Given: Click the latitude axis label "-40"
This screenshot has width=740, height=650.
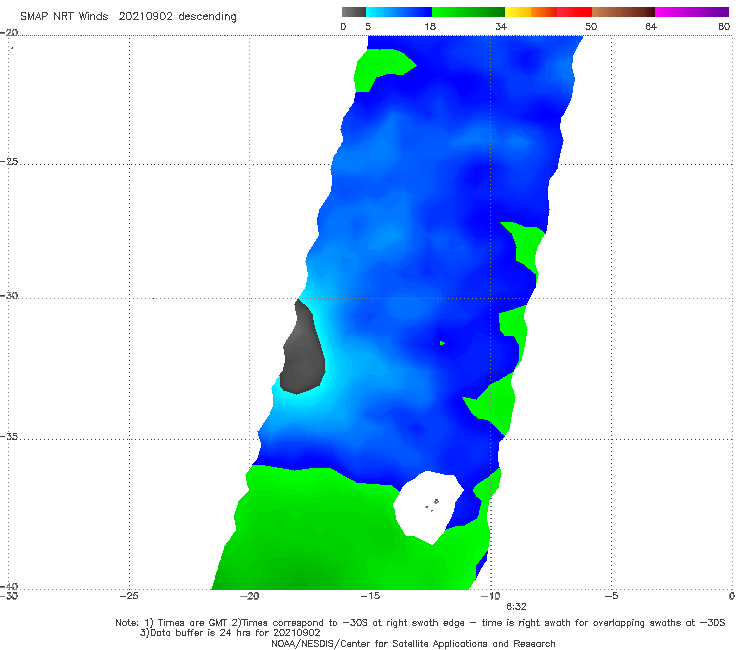Looking at the screenshot, I should pos(9,586).
